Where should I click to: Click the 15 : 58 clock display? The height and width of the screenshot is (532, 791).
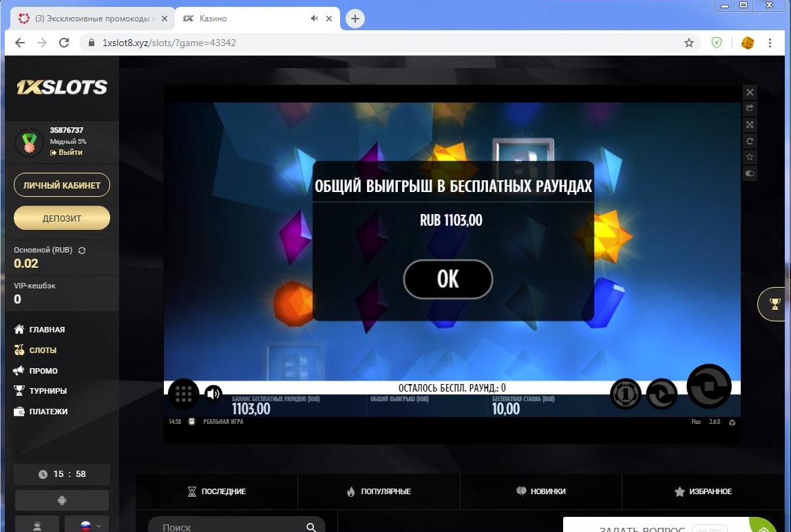[62, 474]
